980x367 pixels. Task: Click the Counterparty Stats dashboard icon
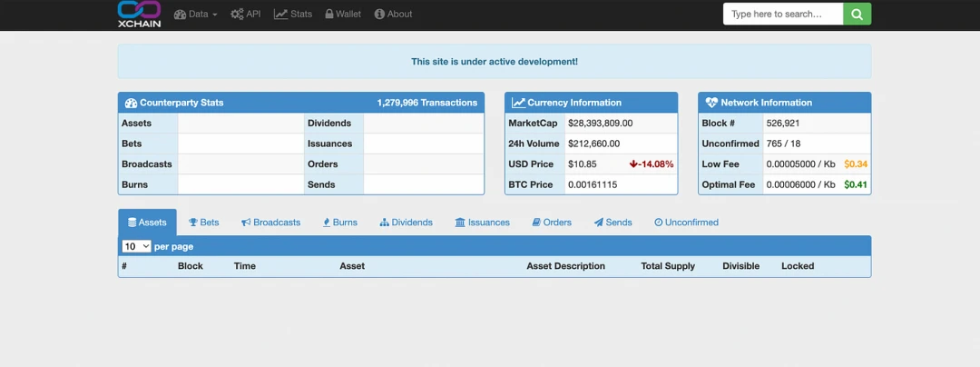[131, 103]
